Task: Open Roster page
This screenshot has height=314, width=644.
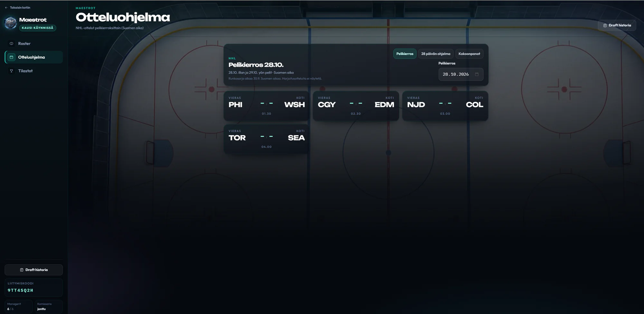Action: (33, 44)
